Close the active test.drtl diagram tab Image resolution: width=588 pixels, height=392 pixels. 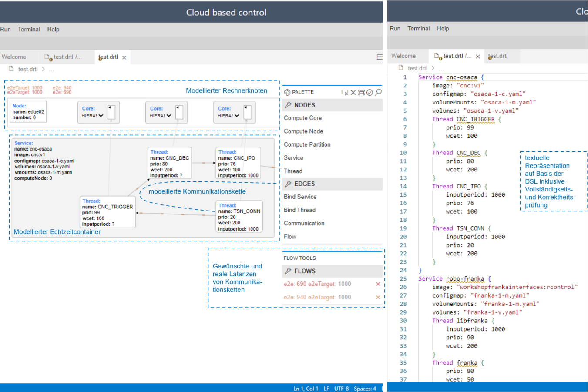[x=124, y=57]
